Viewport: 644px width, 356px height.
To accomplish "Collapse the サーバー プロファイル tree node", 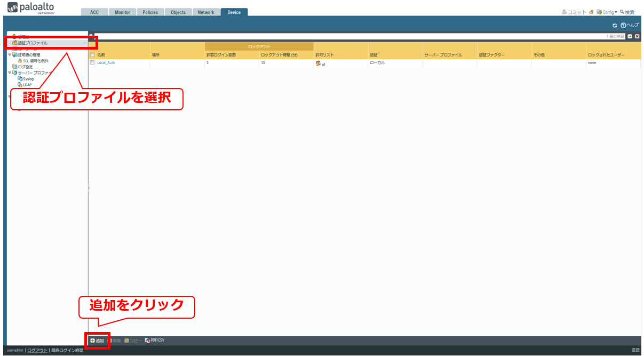I will coord(10,72).
